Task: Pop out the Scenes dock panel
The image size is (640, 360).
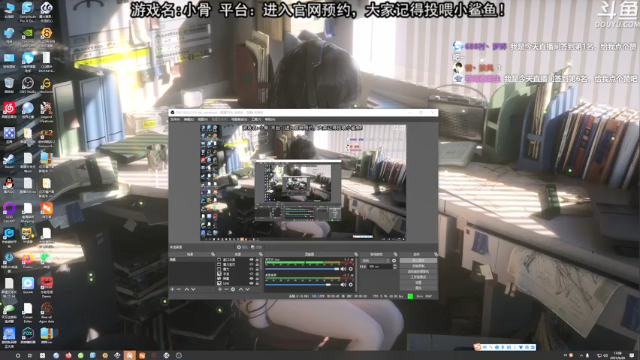Action: [x=213, y=254]
